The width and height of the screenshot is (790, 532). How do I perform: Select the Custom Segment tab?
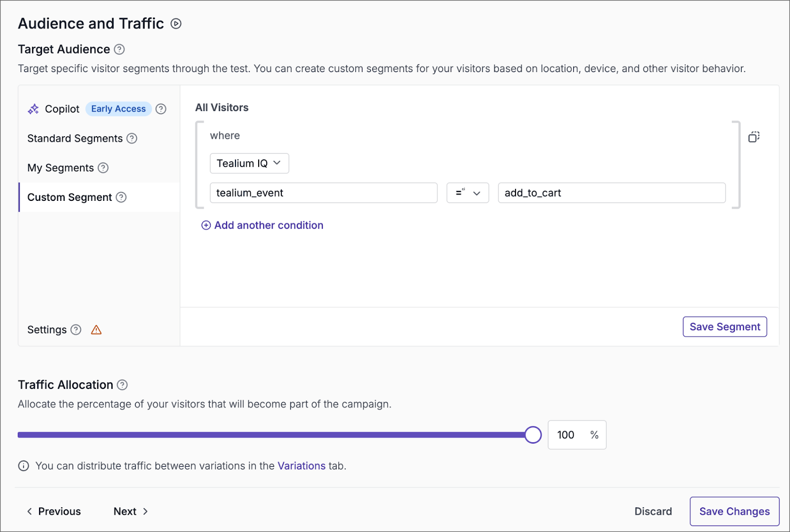pyautogui.click(x=70, y=197)
